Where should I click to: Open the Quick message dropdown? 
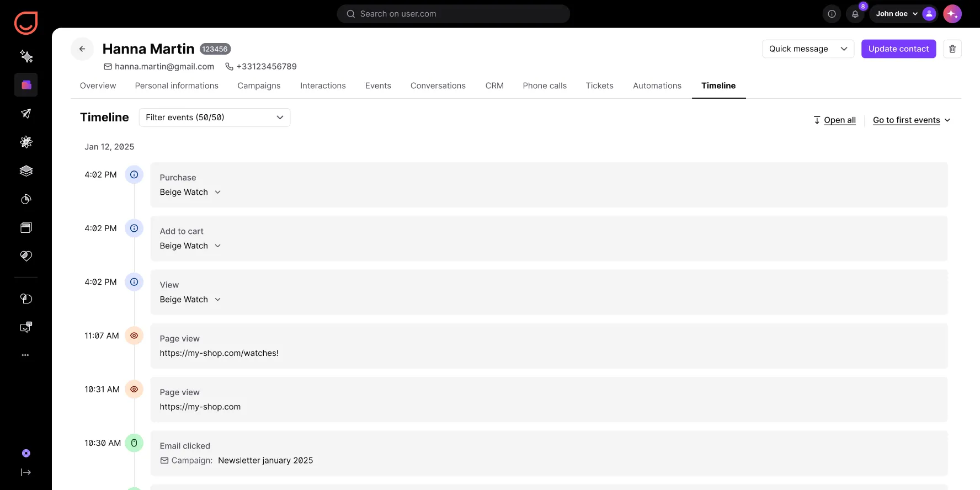pyautogui.click(x=808, y=49)
